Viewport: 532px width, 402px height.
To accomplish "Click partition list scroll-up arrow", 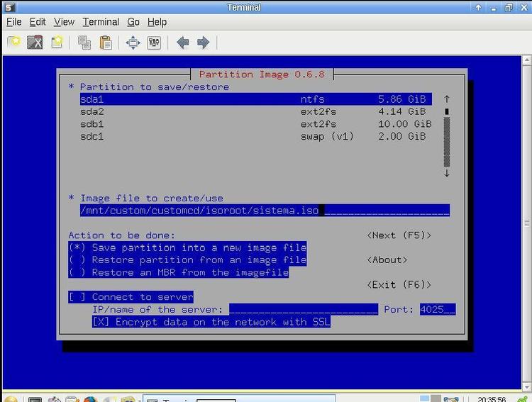I will (x=447, y=99).
